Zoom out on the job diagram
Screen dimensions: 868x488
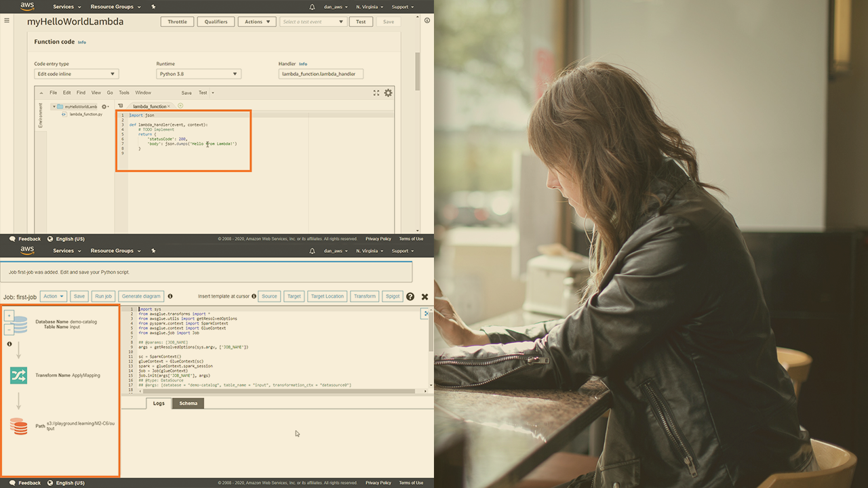pyautogui.click(x=9, y=330)
